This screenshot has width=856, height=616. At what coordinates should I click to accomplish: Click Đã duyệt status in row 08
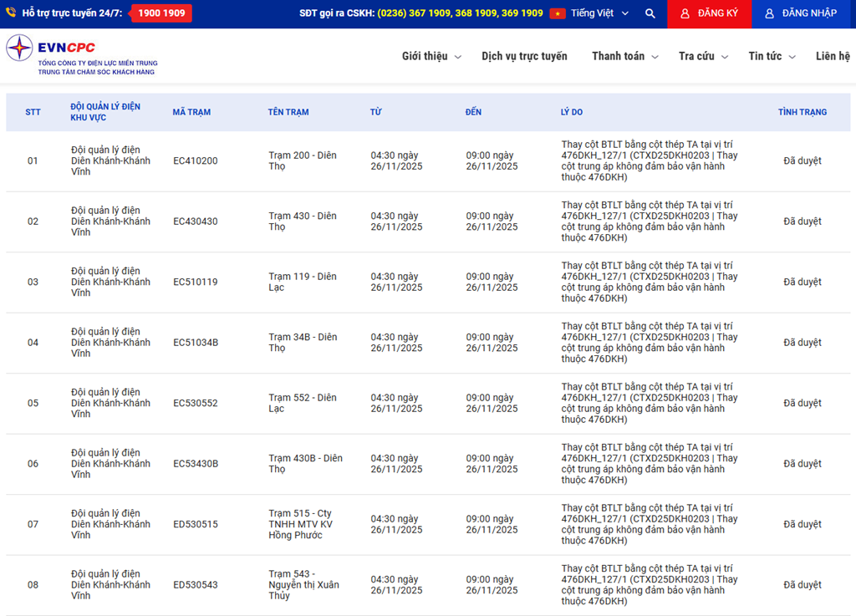802,585
